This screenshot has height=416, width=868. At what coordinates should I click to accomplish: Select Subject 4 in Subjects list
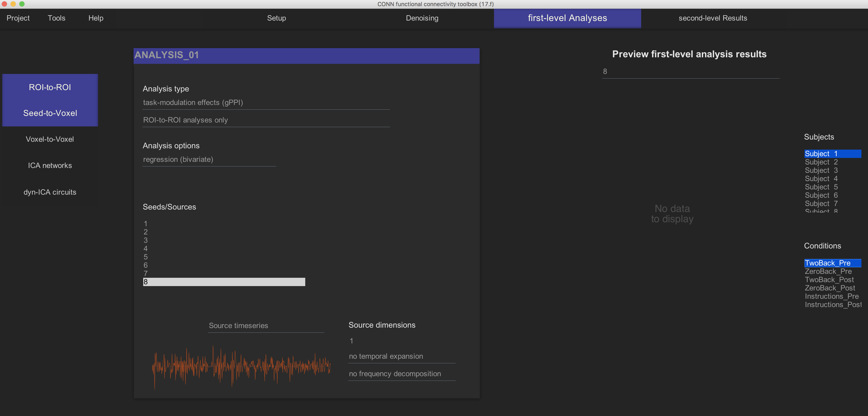[821, 179]
